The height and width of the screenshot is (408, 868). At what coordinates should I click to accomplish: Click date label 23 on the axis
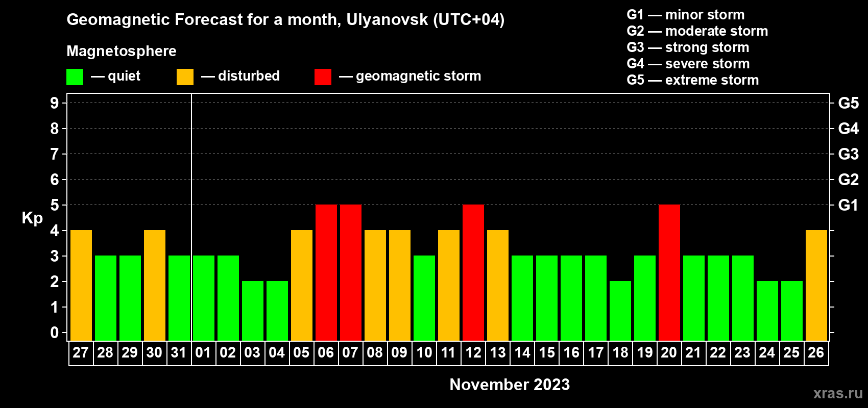coord(742,353)
